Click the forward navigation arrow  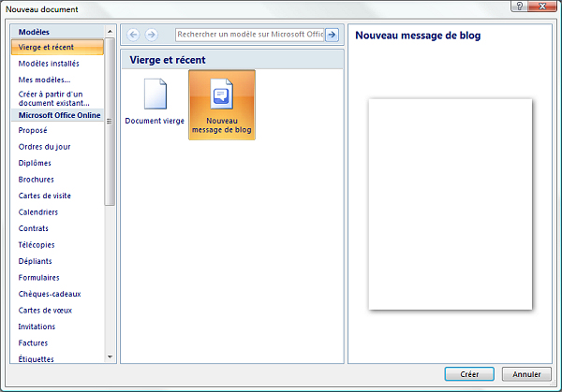coord(151,35)
